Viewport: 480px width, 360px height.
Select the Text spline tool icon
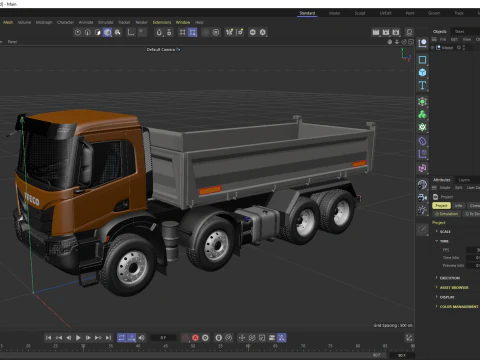(422, 85)
